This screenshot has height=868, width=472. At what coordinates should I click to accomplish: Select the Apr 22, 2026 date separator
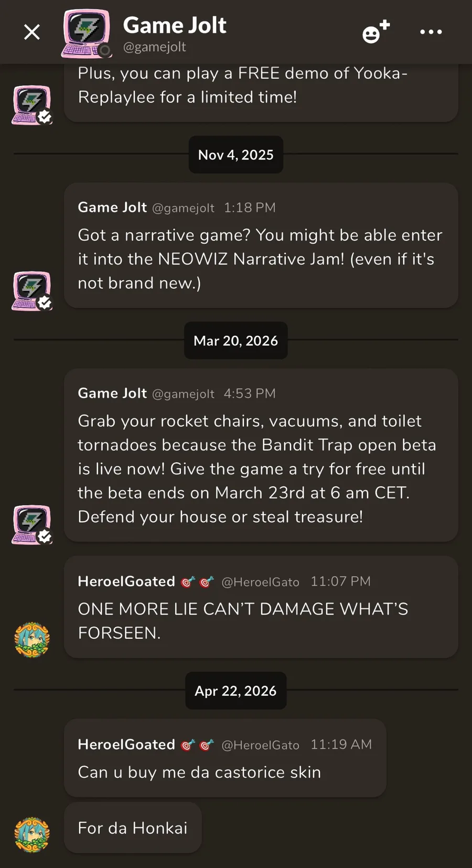click(235, 691)
